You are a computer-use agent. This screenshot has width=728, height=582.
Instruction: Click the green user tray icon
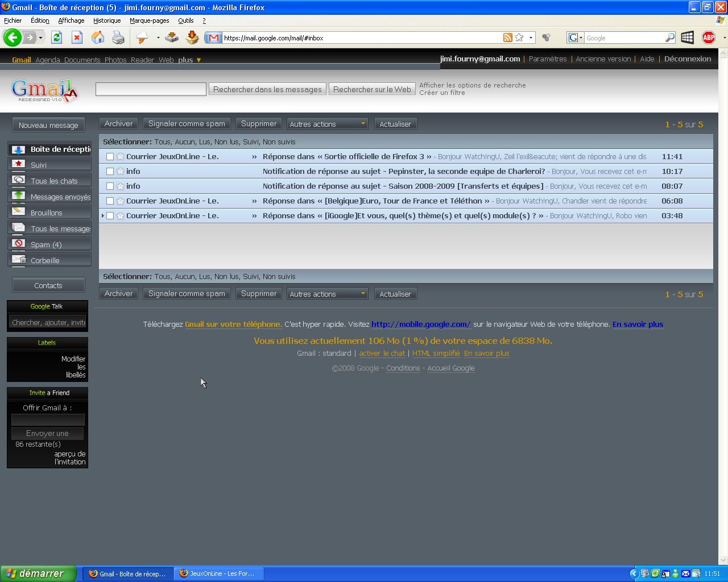point(675,573)
